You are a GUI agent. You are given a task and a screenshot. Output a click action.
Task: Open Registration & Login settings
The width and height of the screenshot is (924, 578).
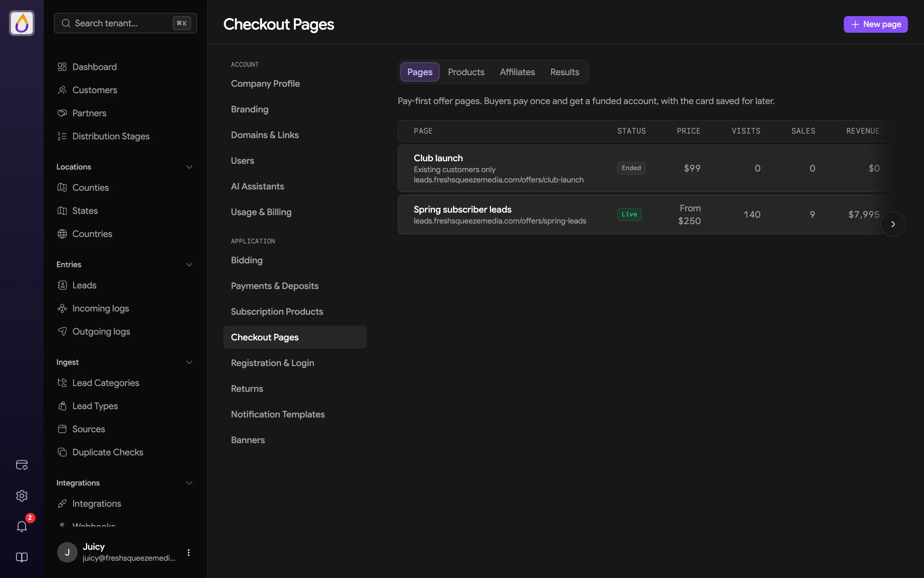(x=295, y=363)
